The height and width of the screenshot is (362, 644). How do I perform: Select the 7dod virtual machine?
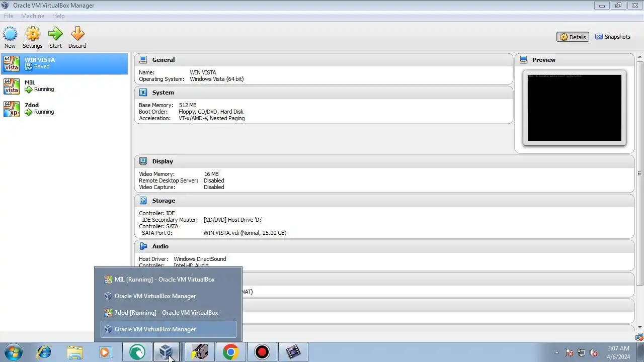click(64, 109)
